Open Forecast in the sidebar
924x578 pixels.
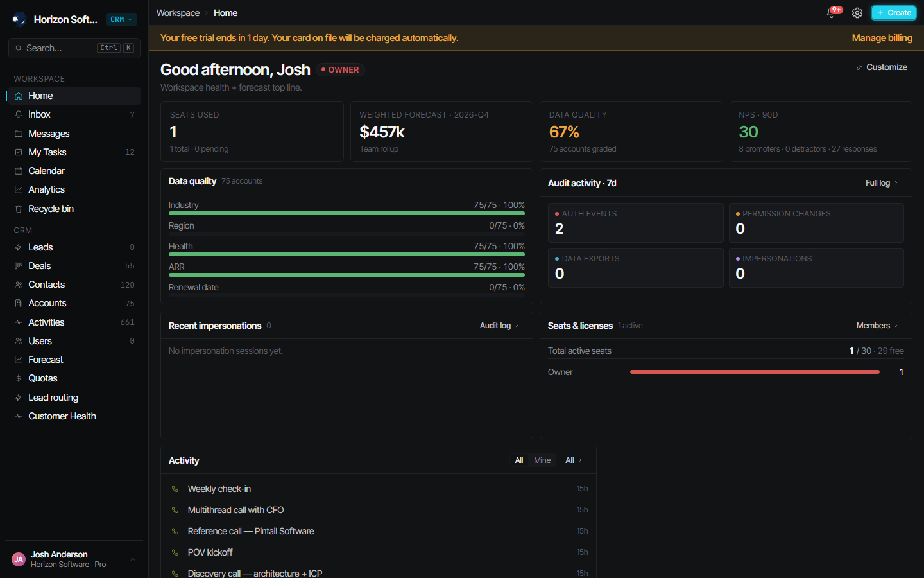click(x=73, y=360)
